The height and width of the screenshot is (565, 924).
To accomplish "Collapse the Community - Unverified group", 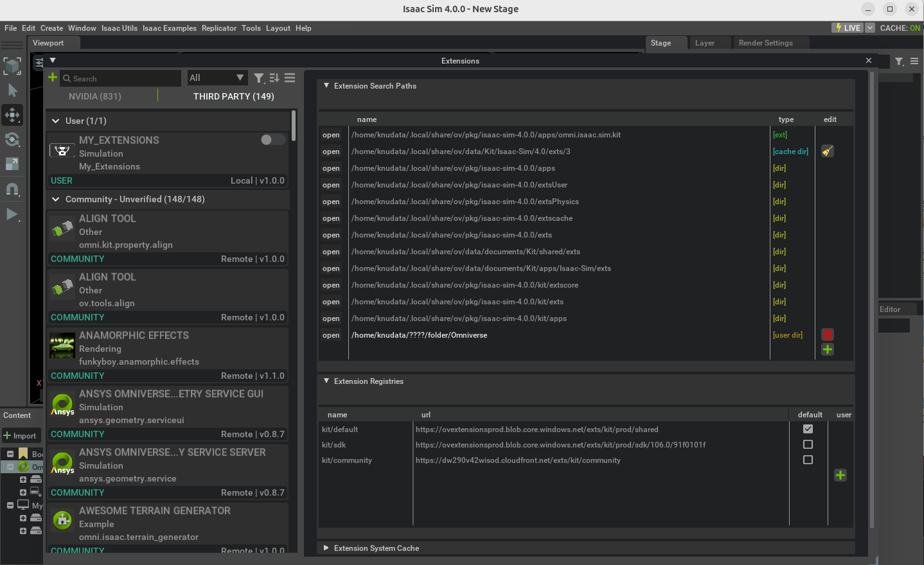I will pyautogui.click(x=56, y=199).
